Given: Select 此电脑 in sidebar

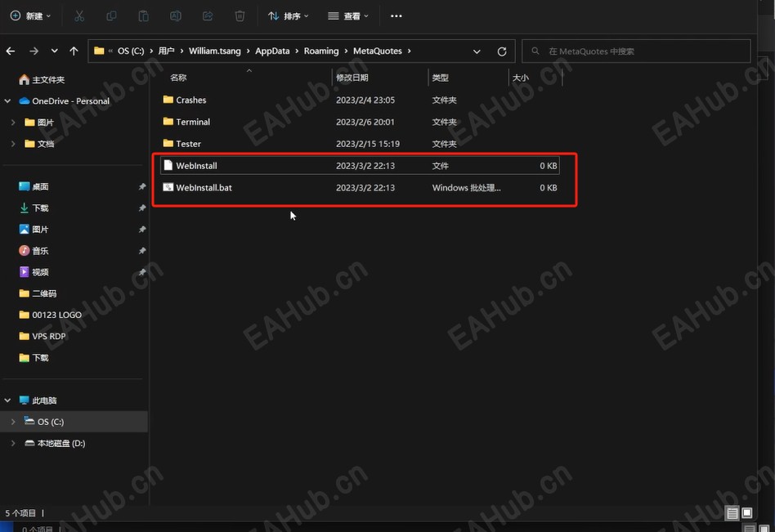Looking at the screenshot, I should click(x=38, y=400).
